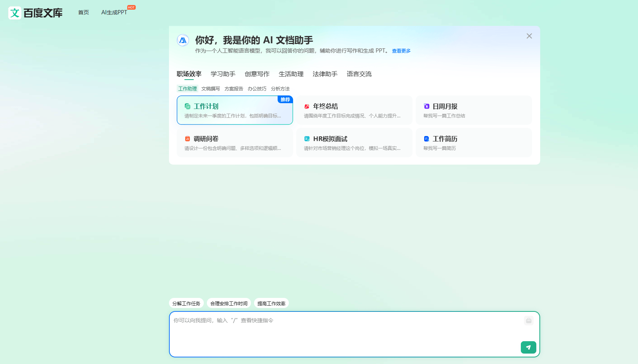This screenshot has height=364, width=638.
Task: Switch to the 学习助手 tab
Action: 223,74
